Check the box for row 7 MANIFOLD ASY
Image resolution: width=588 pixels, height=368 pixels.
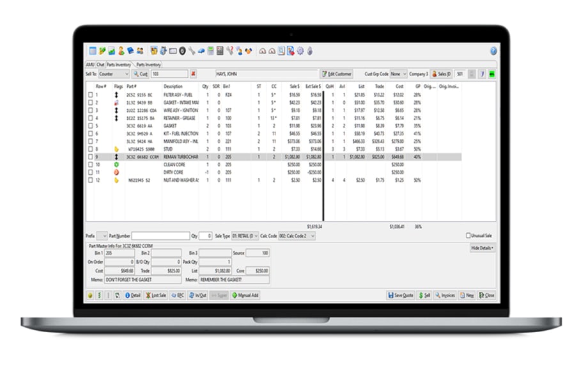(x=90, y=141)
